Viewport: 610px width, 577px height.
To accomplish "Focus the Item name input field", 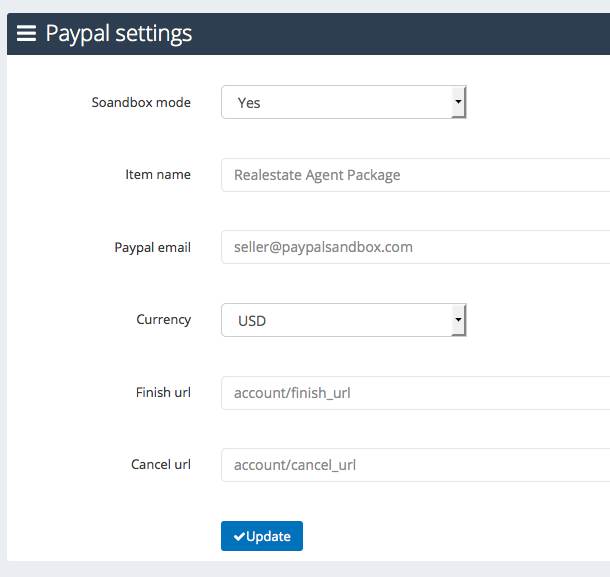I will (x=415, y=175).
